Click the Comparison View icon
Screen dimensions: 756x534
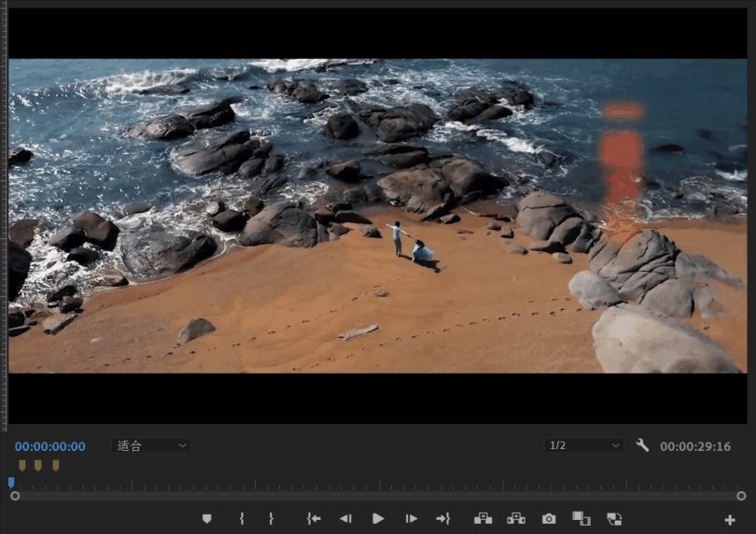(x=581, y=519)
